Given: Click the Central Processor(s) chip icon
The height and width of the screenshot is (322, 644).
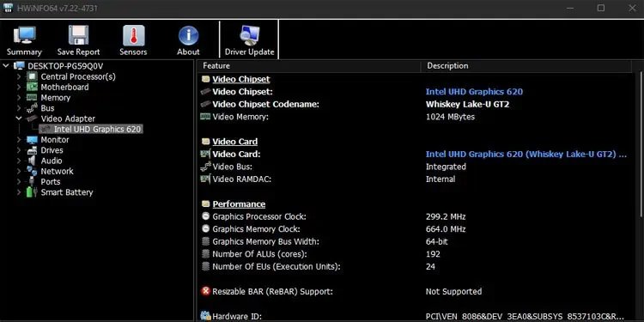Looking at the screenshot, I should pyautogui.click(x=32, y=76).
